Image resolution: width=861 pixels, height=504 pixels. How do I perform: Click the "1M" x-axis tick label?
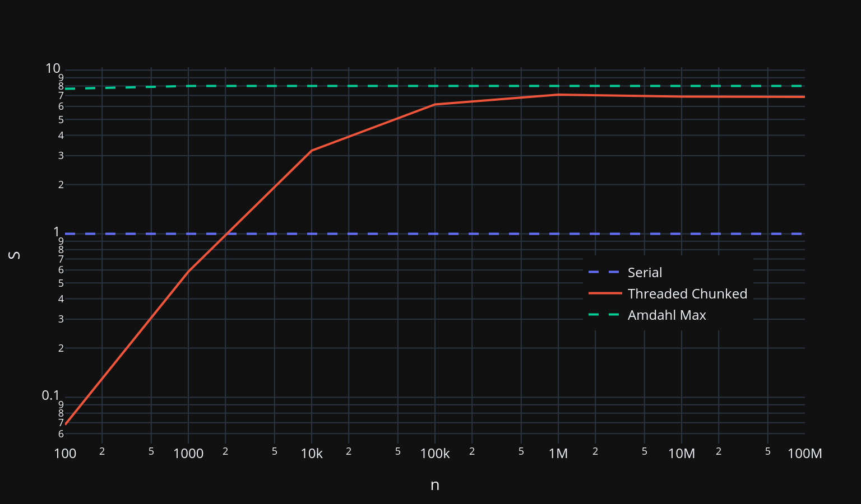point(558,454)
